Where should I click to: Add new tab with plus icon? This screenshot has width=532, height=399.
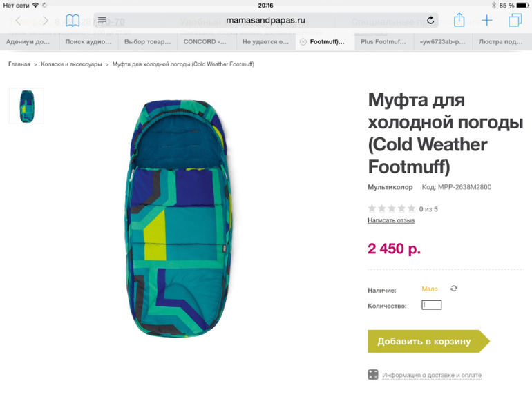pos(487,20)
